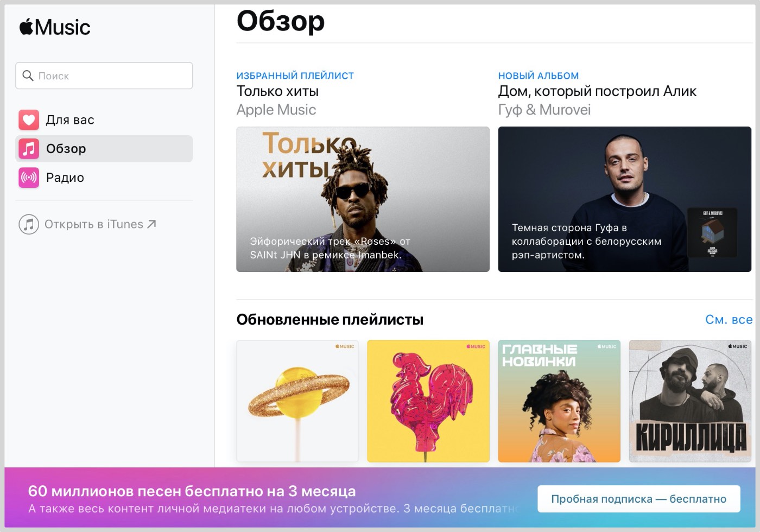Switch to Обзор sidebar item
The width and height of the screenshot is (760, 532).
point(66,149)
